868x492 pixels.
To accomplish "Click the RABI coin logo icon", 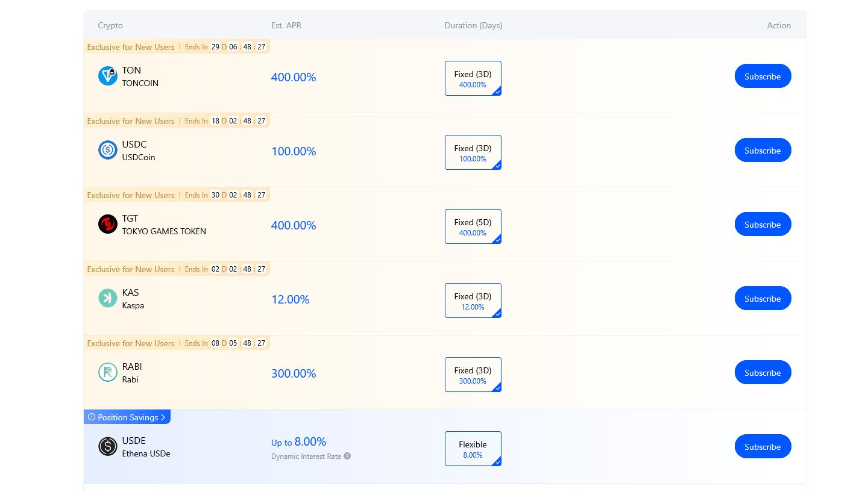I will tap(108, 372).
